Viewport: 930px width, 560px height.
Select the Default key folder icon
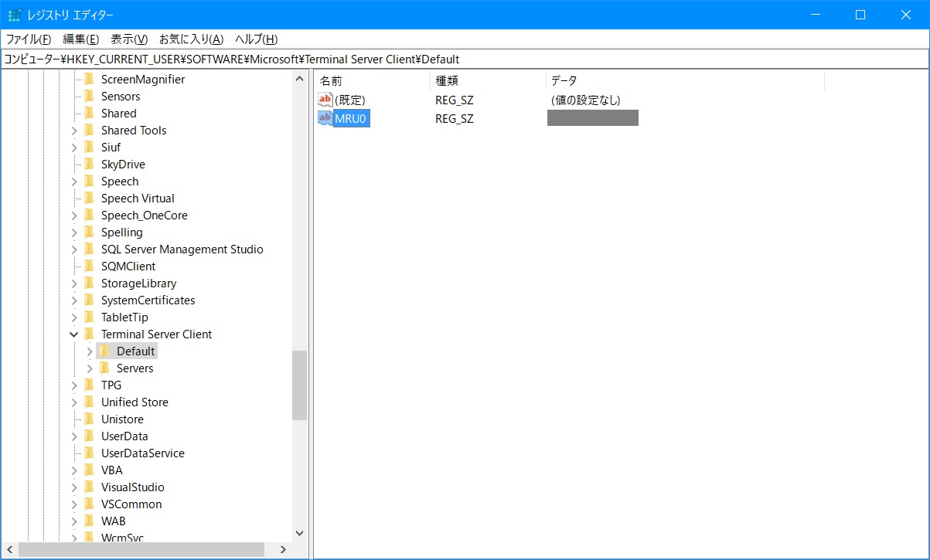(x=104, y=351)
